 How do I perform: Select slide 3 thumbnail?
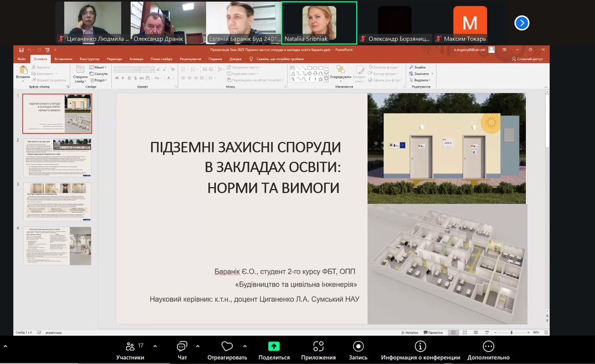tap(57, 201)
